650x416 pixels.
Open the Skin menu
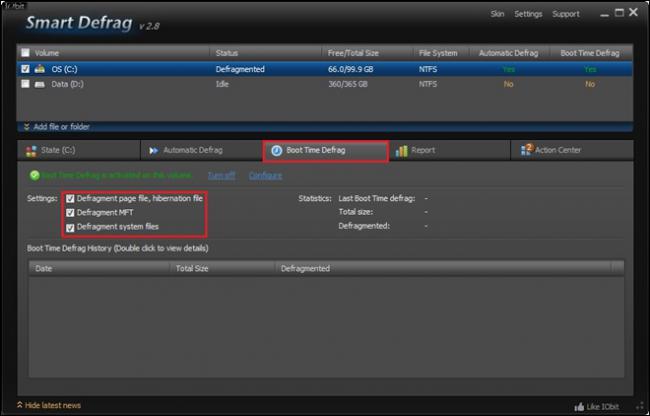[x=497, y=14]
